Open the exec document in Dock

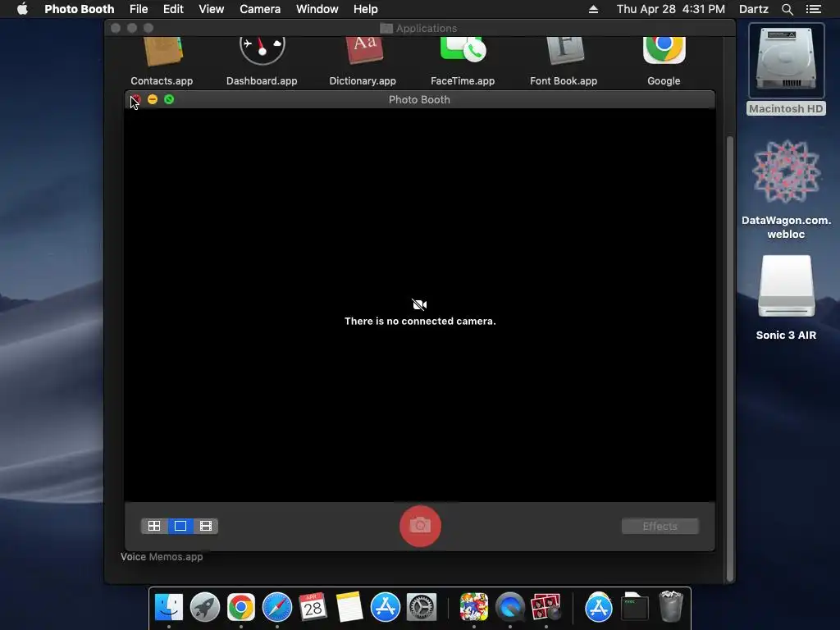635,608
